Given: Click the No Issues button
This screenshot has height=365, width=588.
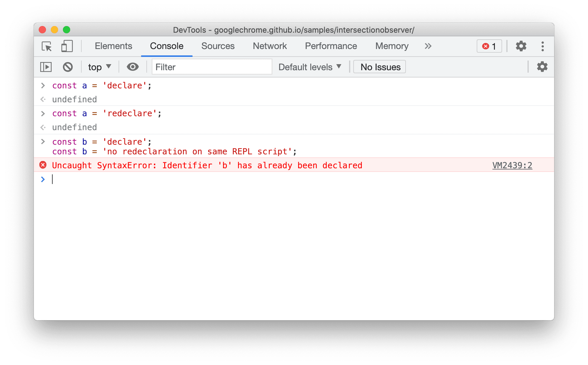Looking at the screenshot, I should (380, 67).
